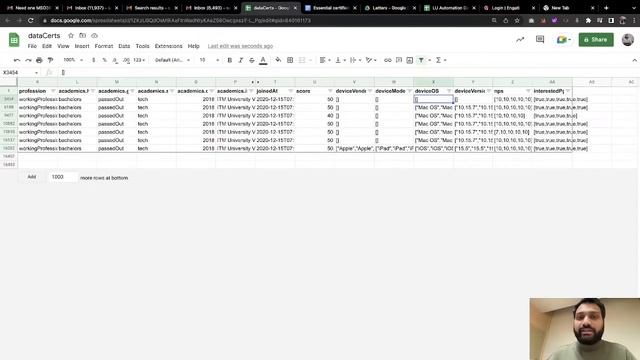The width and height of the screenshot is (640, 360).
Task: Open the File menu
Action: 32,46
